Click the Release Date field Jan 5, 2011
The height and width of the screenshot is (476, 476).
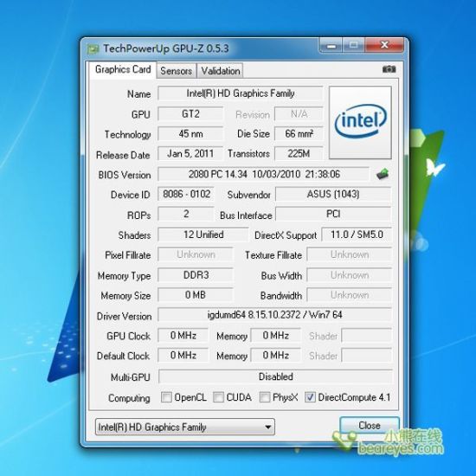click(190, 153)
